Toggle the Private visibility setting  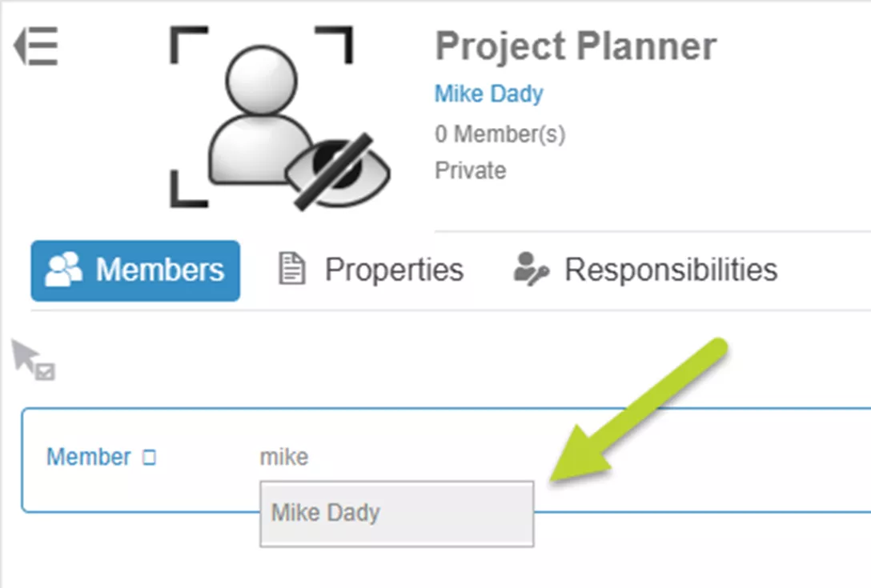pyautogui.click(x=470, y=170)
